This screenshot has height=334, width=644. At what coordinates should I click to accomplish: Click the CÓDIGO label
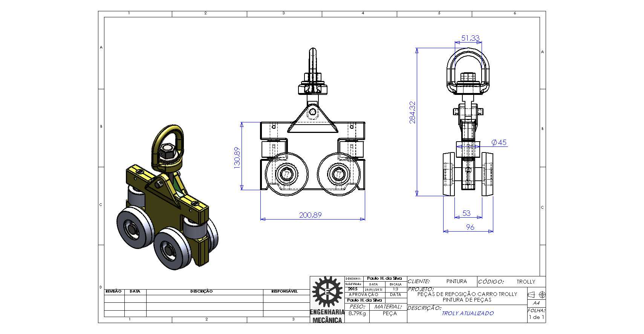491,282
